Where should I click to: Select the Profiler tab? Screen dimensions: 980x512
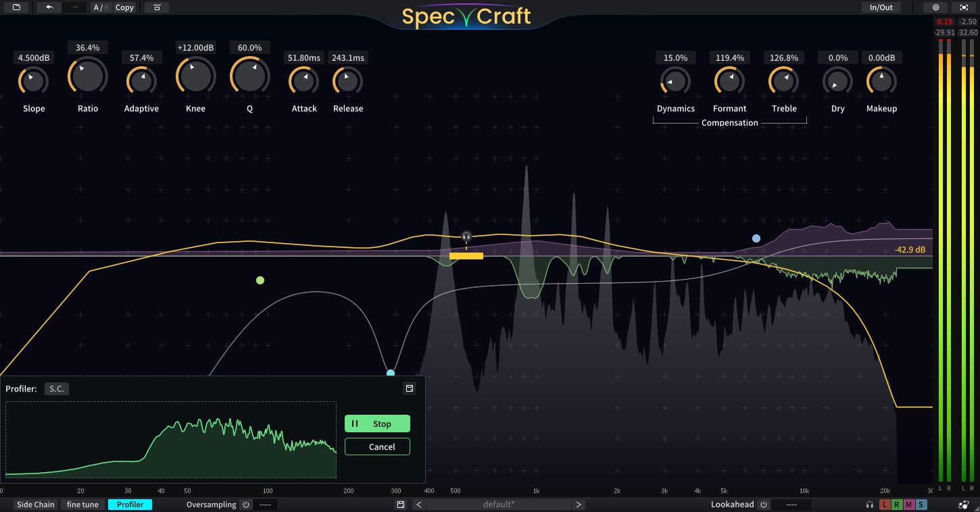130,505
